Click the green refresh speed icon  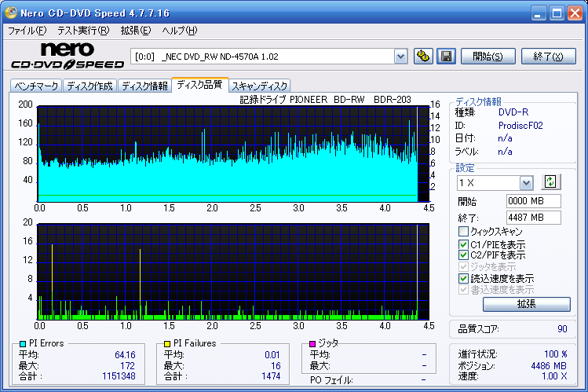[x=550, y=182]
